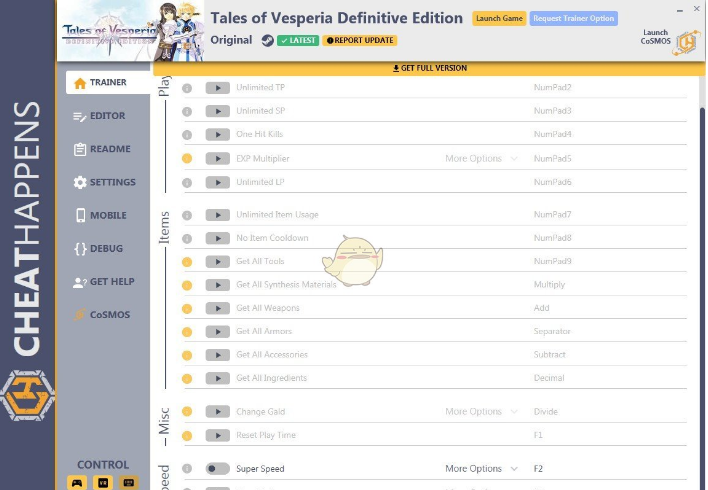Click the Steam platform icon
708x490 pixels.
click(x=267, y=40)
